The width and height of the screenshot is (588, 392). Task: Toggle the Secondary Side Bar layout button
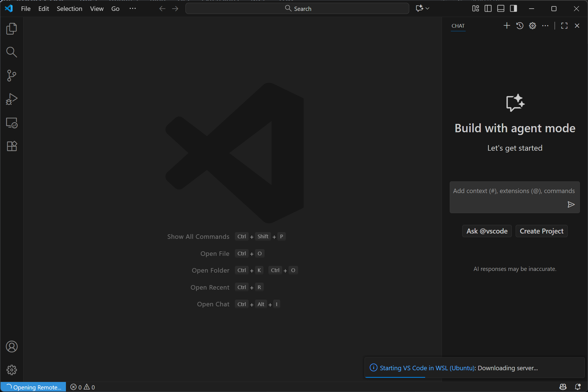pyautogui.click(x=513, y=9)
